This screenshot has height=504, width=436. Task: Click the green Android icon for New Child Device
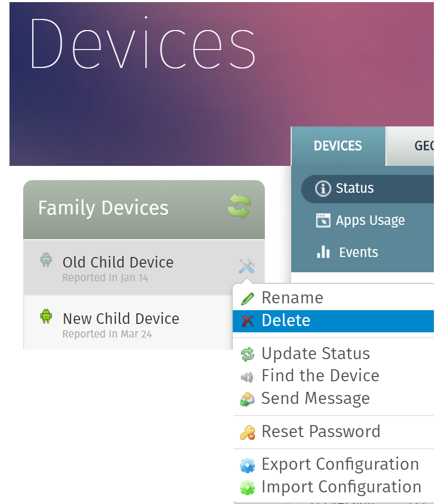tap(46, 316)
